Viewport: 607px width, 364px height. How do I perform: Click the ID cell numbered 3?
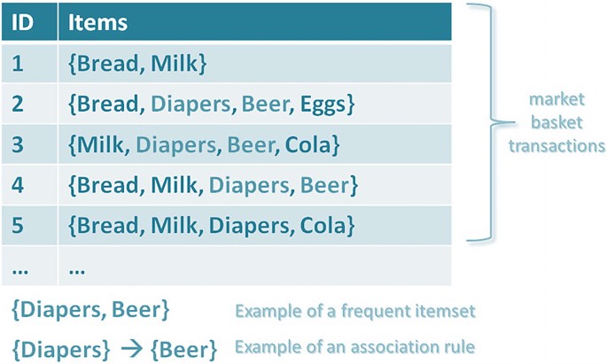click(x=19, y=144)
